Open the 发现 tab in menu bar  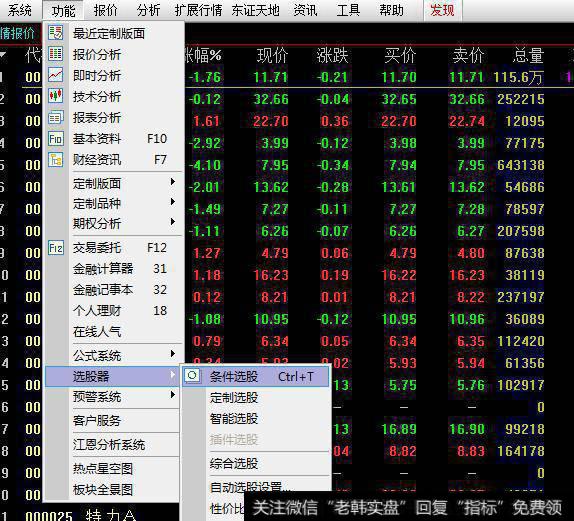point(442,10)
